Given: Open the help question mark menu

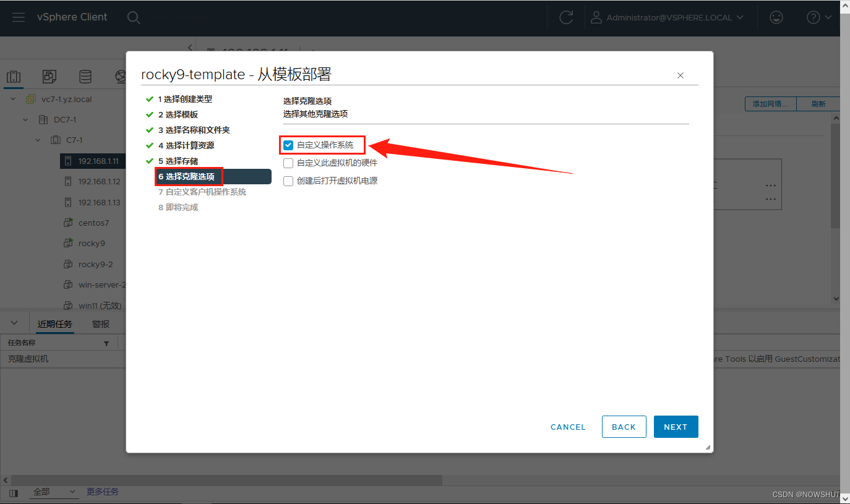Looking at the screenshot, I should (x=819, y=17).
